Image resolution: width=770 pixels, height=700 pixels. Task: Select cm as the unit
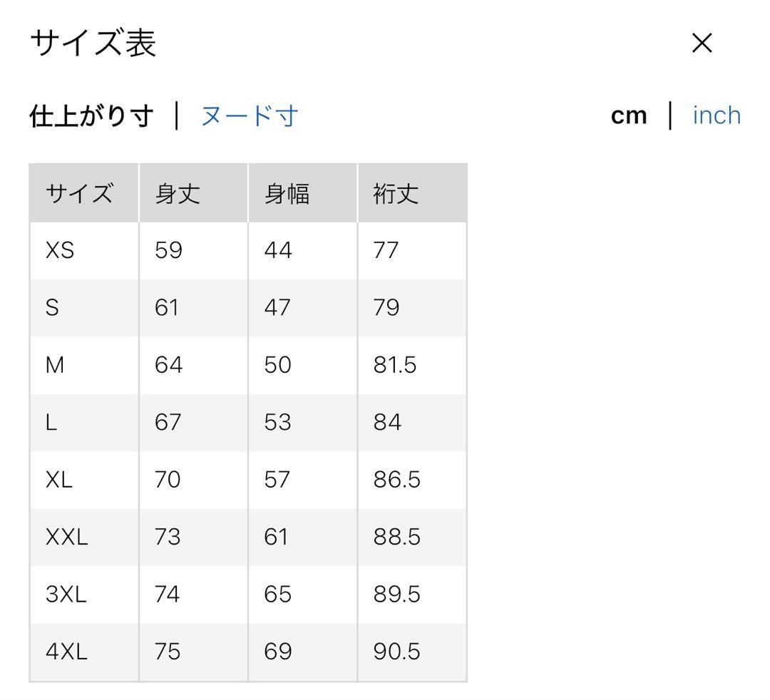[629, 115]
